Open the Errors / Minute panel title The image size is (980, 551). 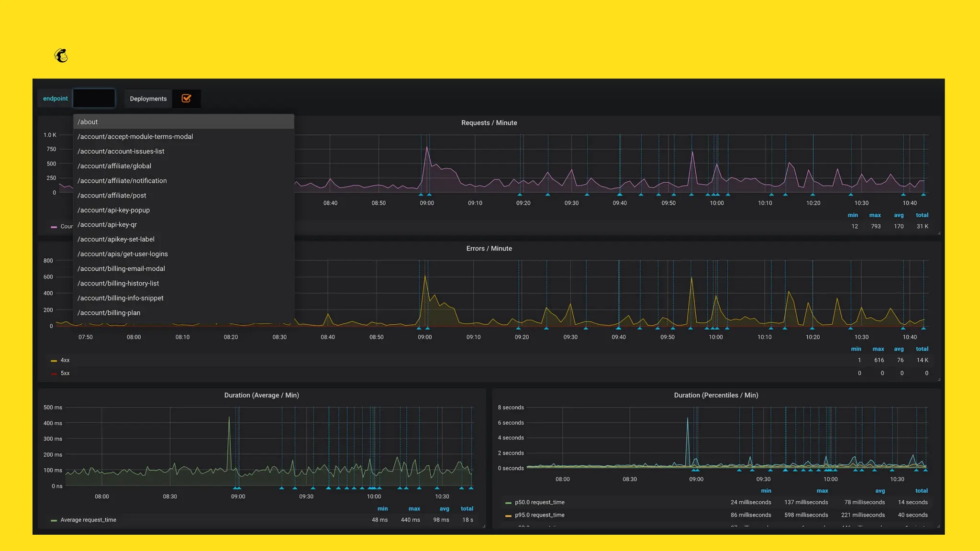pyautogui.click(x=489, y=249)
